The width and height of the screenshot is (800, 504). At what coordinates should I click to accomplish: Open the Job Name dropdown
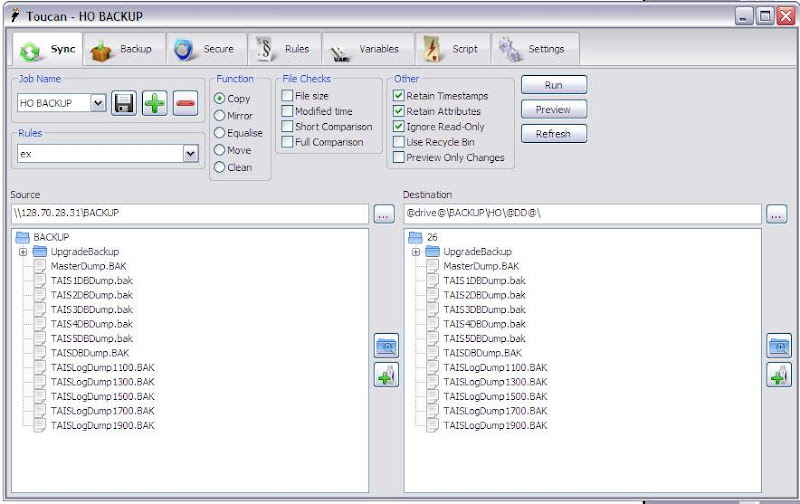tap(98, 103)
